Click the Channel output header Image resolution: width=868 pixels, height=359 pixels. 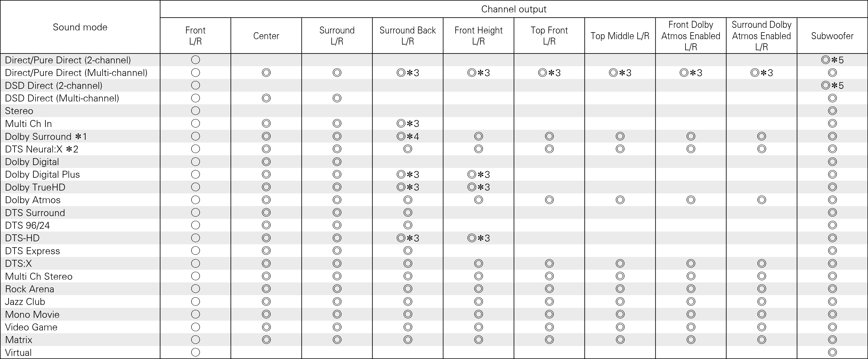click(x=514, y=9)
